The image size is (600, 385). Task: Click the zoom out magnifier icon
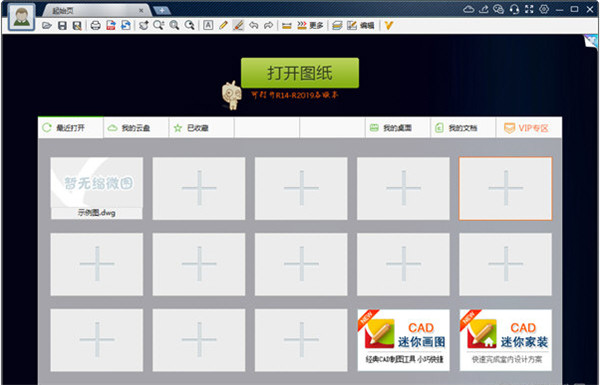189,26
